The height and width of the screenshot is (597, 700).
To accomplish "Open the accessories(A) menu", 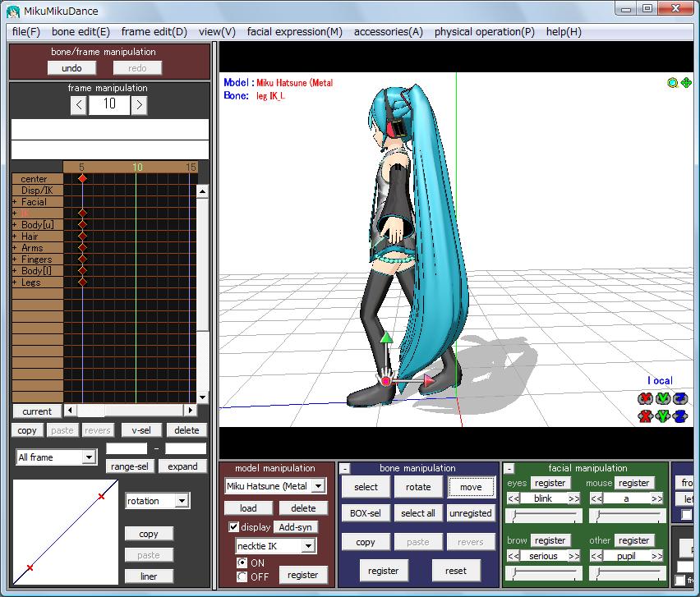I will [x=389, y=32].
